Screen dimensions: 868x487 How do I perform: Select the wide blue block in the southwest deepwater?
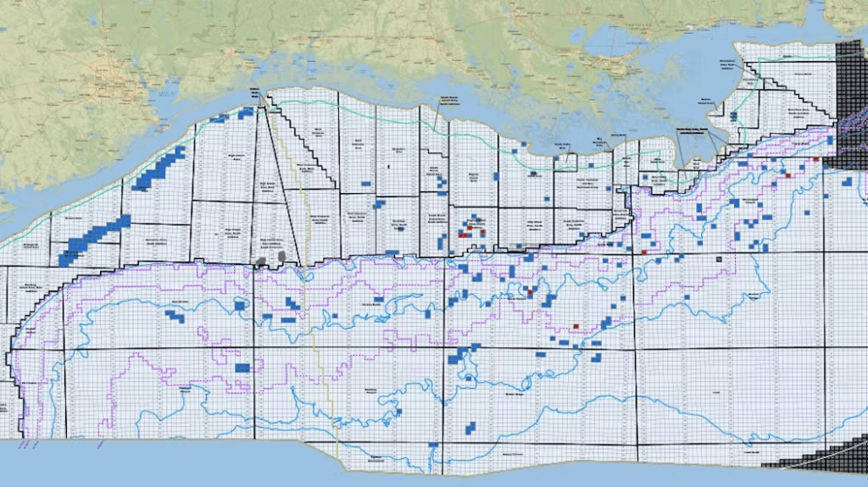(x=242, y=368)
